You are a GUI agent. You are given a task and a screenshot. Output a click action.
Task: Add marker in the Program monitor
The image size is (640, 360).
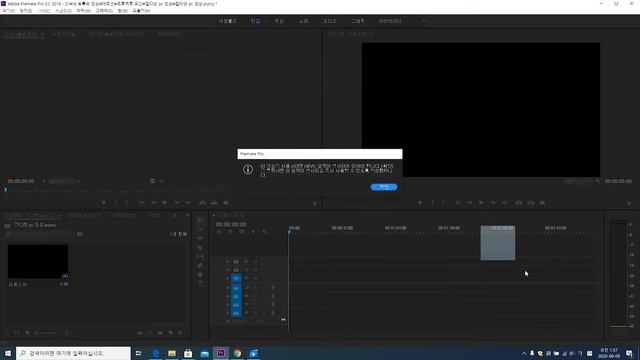[420, 203]
